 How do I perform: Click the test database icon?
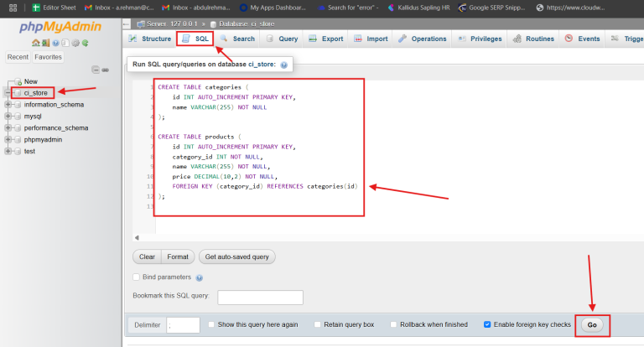(18, 151)
